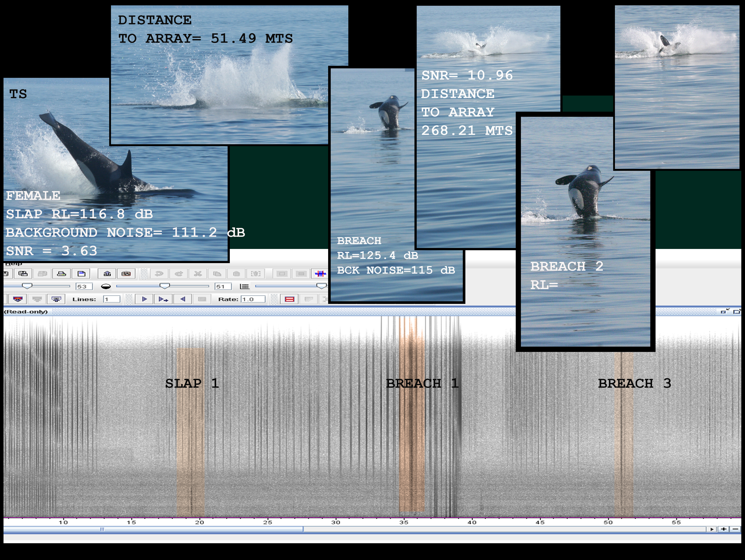Click the camera snapshot icon
Image resolution: width=745 pixels, height=560 pixels.
(x=126, y=274)
